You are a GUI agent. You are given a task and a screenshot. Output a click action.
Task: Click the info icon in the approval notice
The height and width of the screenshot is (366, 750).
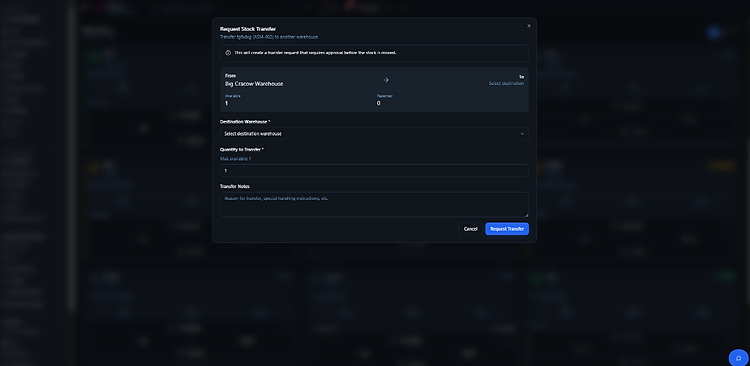pos(228,53)
